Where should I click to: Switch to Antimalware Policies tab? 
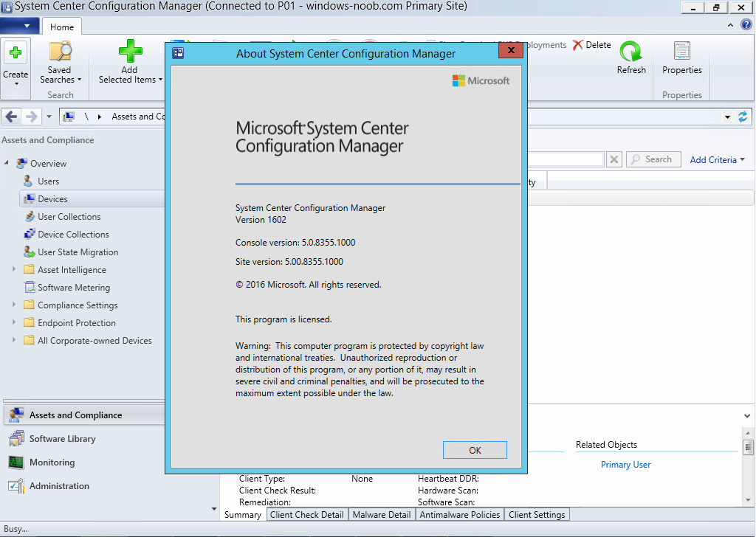459,515
